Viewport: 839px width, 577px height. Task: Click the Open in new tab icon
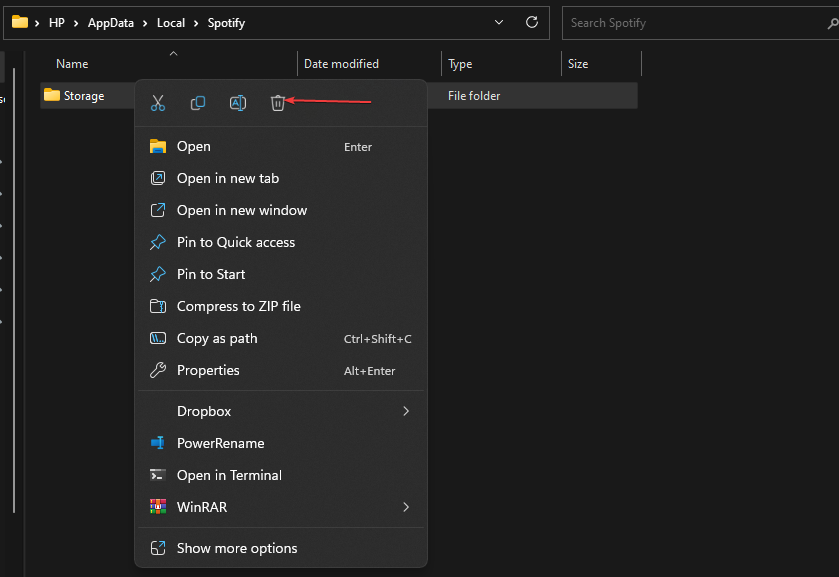[158, 178]
